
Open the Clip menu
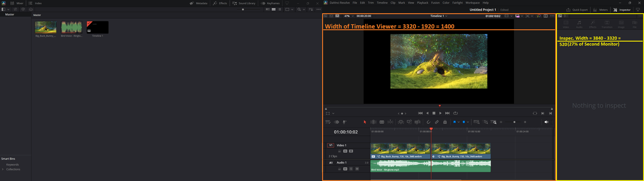(x=393, y=3)
